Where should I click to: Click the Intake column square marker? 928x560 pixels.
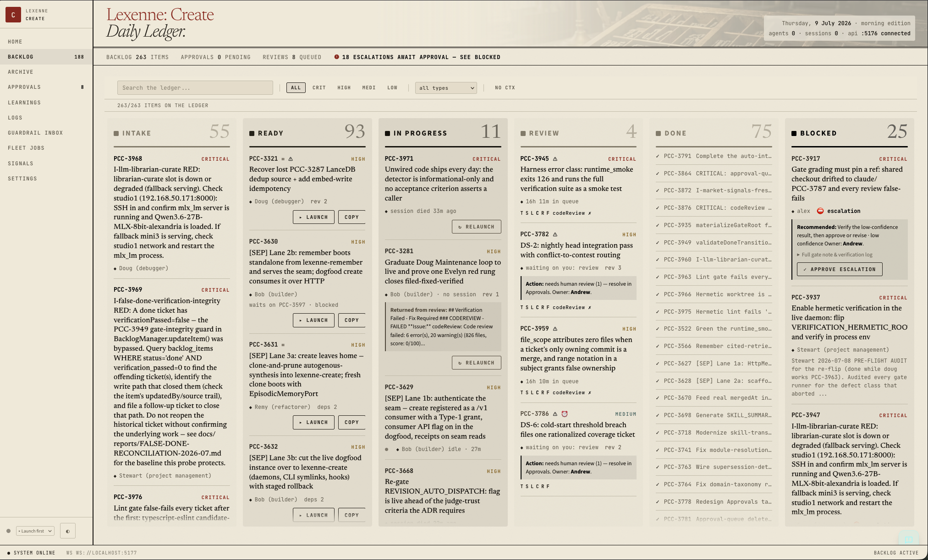[116, 133]
